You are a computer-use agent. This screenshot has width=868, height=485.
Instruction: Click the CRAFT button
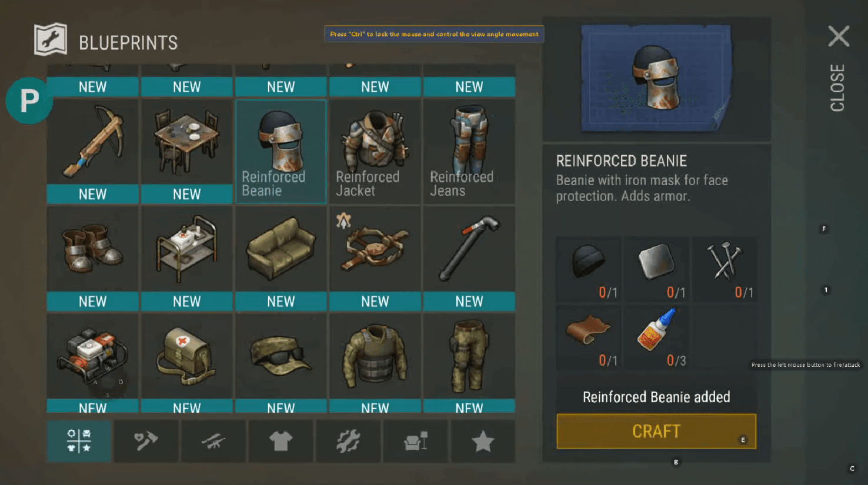656,432
